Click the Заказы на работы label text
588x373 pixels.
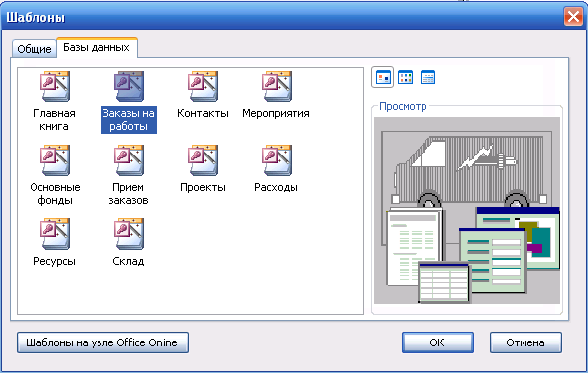coord(129,120)
